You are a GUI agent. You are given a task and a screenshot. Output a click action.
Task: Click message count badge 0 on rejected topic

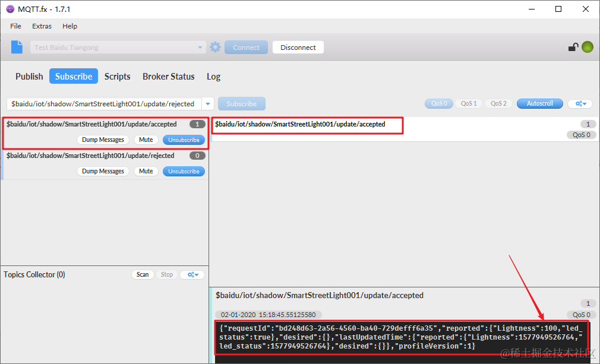pos(197,156)
